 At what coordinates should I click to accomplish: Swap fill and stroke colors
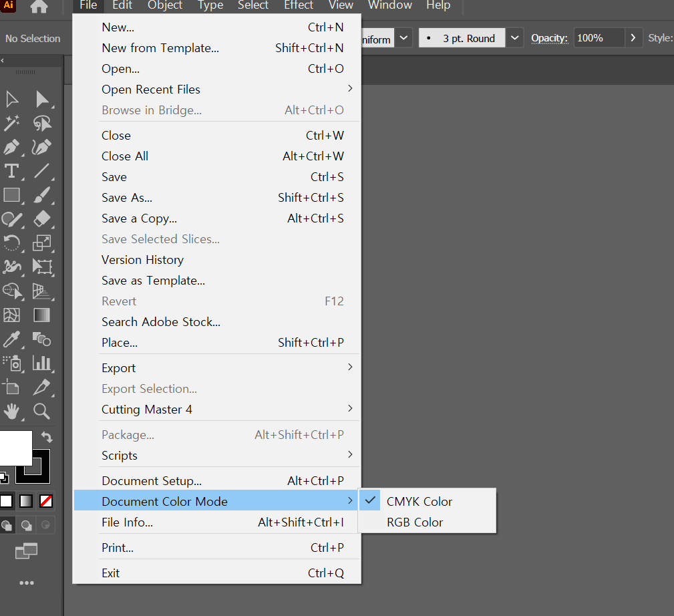click(x=47, y=437)
